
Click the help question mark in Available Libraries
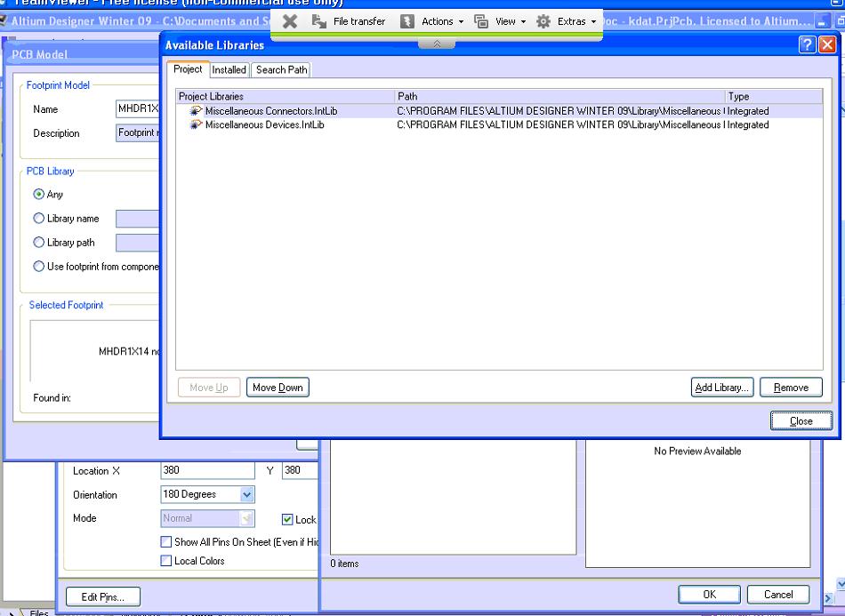click(x=807, y=44)
